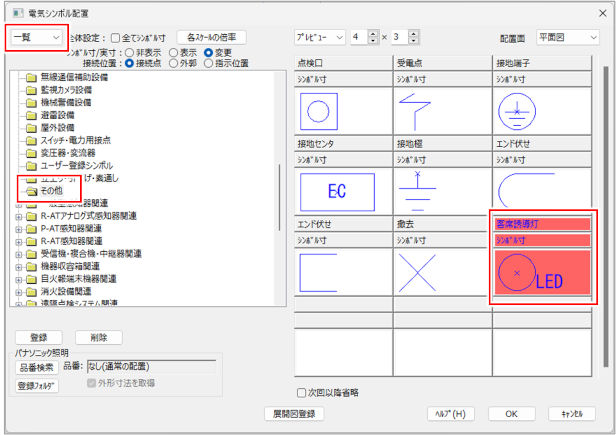
Task: Open the 配置面 平面図 dropdown
Action: pyautogui.click(x=568, y=36)
